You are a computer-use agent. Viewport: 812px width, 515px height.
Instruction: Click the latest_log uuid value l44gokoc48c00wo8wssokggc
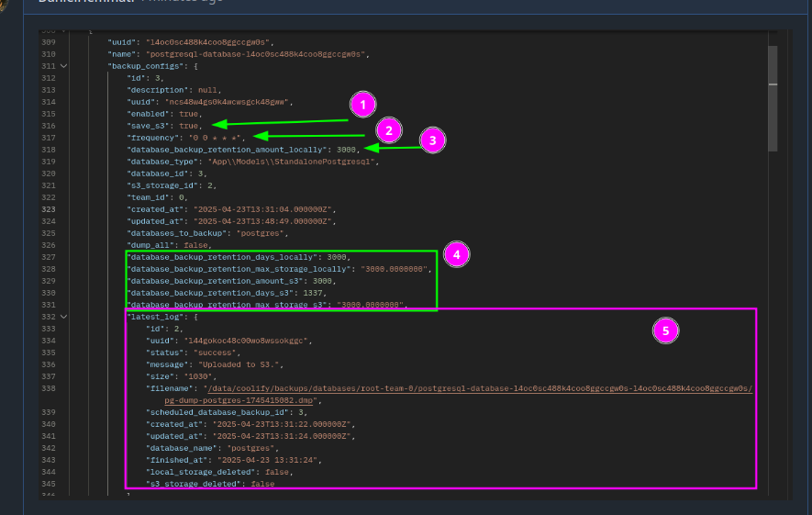click(x=248, y=341)
